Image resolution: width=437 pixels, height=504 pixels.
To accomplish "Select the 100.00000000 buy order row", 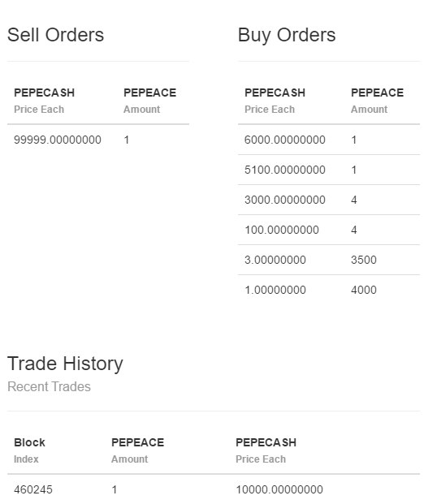I will (x=329, y=230).
